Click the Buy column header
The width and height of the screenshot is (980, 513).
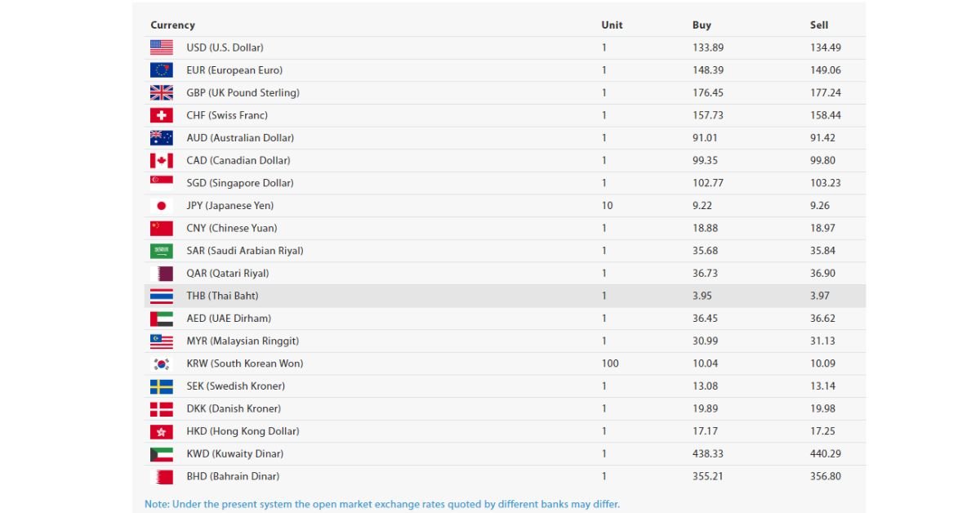pyautogui.click(x=702, y=25)
